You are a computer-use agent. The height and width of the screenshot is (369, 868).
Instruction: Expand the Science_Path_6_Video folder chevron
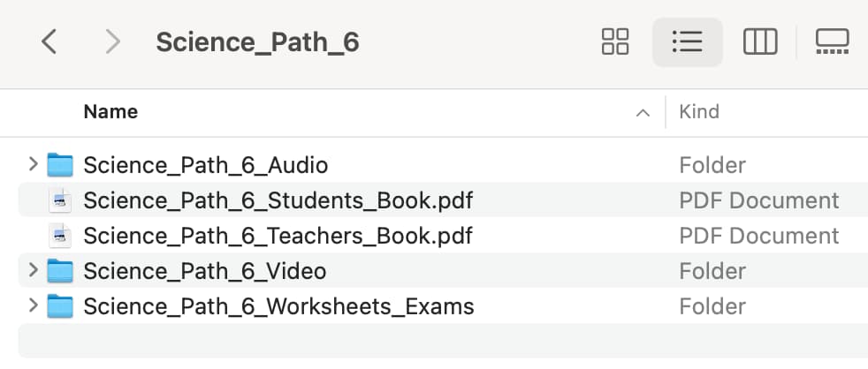(34, 270)
